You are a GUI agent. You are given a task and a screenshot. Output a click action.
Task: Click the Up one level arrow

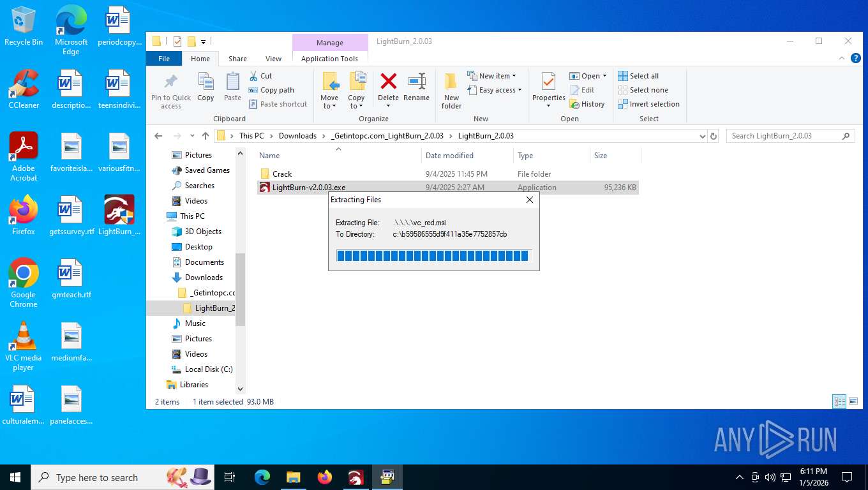pyautogui.click(x=205, y=136)
